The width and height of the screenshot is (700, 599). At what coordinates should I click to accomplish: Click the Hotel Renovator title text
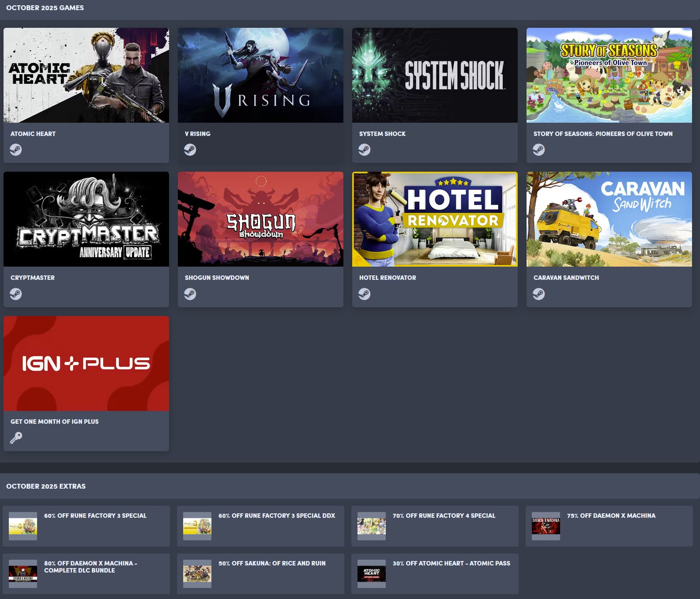click(388, 278)
